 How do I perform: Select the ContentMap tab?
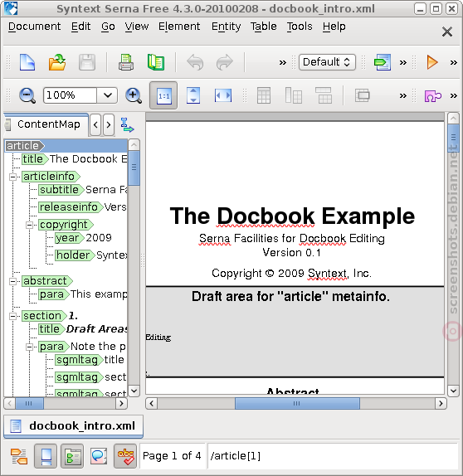click(46, 124)
